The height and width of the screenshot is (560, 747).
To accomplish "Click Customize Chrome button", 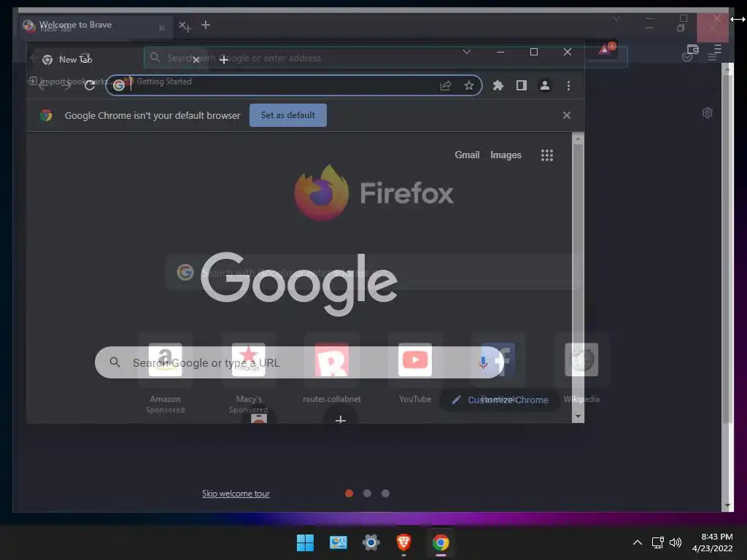I will tap(500, 400).
